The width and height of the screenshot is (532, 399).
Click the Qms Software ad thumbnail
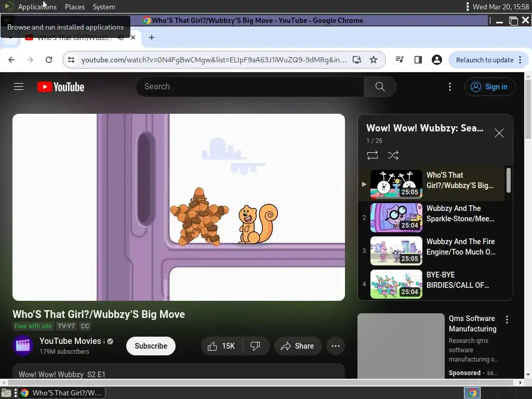click(401, 345)
